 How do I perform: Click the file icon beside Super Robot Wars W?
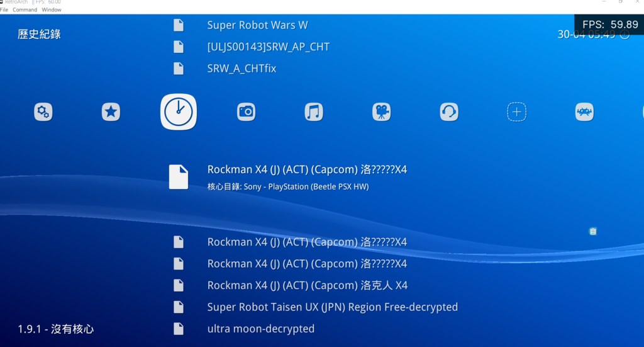(x=179, y=25)
